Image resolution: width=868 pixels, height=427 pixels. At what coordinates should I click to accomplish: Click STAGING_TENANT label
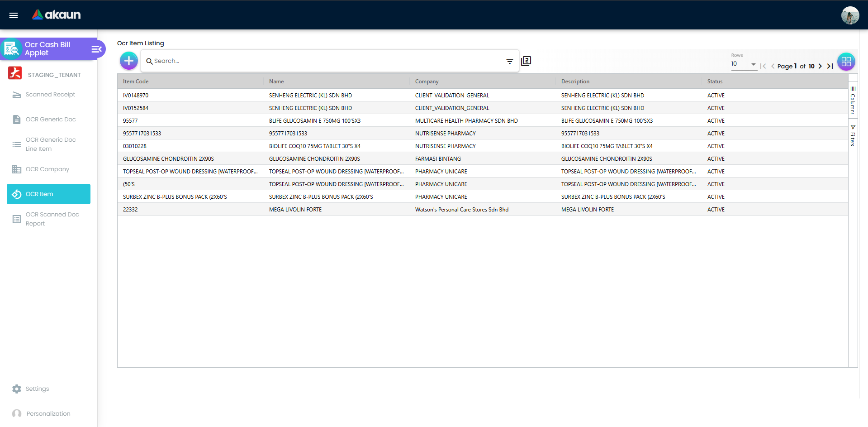pyautogui.click(x=54, y=75)
